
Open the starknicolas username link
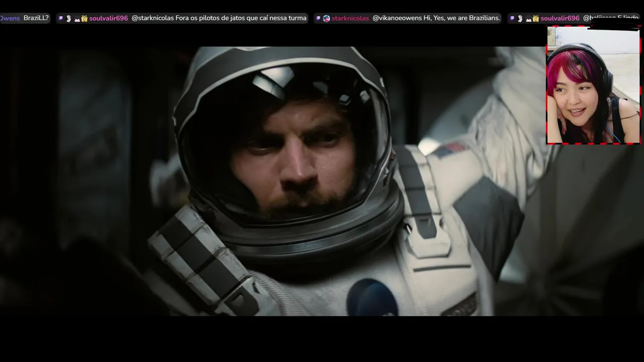[350, 18]
